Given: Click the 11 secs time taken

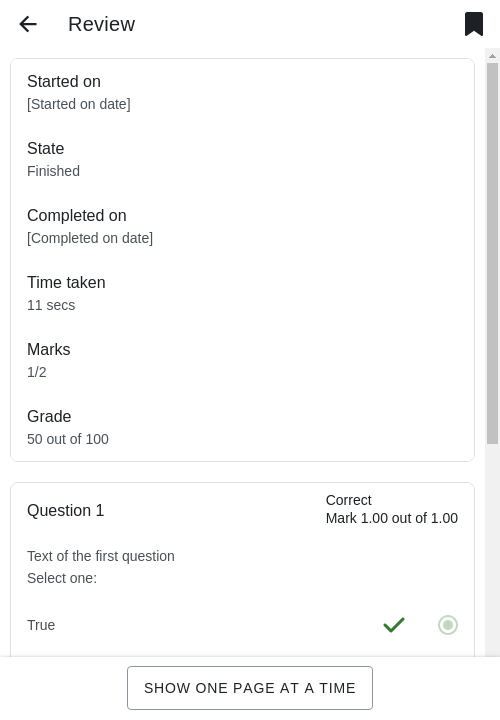Looking at the screenshot, I should (x=51, y=305).
